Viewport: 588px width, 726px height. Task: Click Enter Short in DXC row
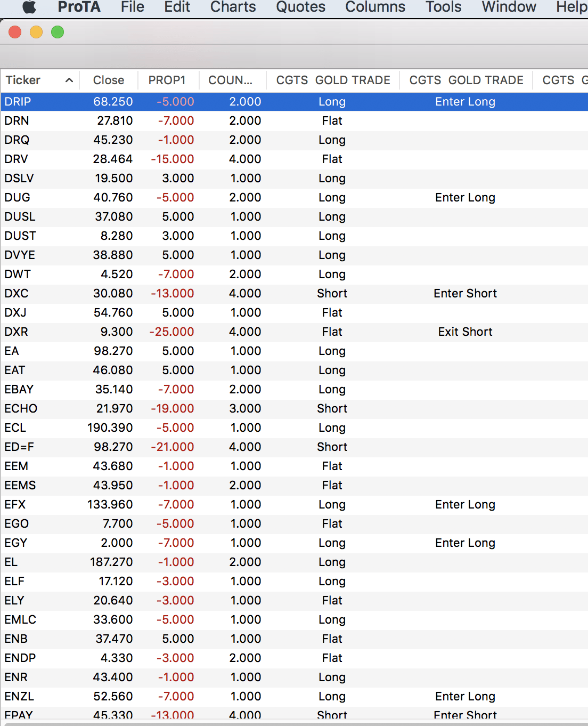click(x=466, y=294)
